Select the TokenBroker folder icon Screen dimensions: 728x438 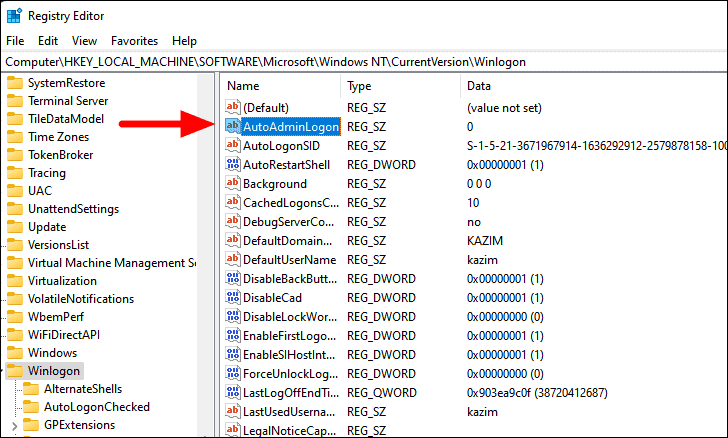(x=15, y=155)
